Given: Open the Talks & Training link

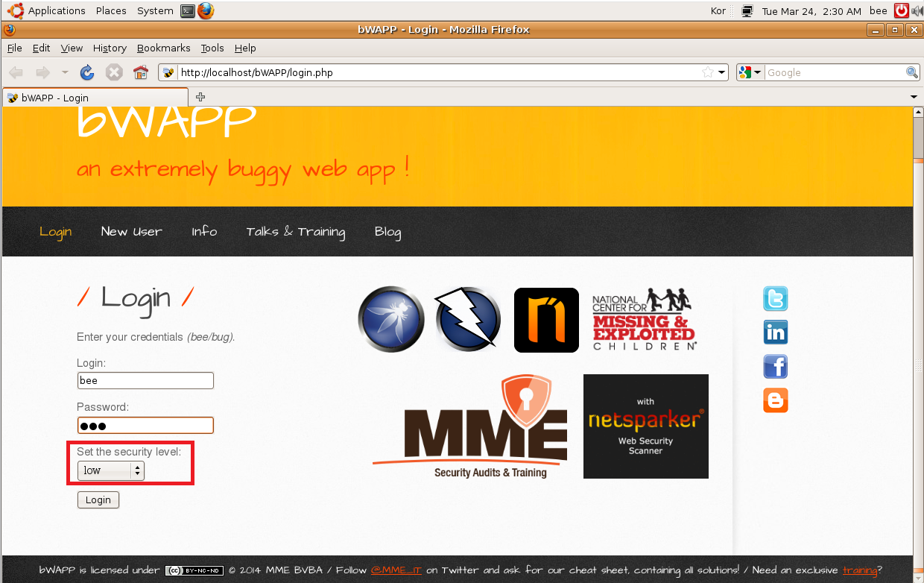Looking at the screenshot, I should click(296, 231).
